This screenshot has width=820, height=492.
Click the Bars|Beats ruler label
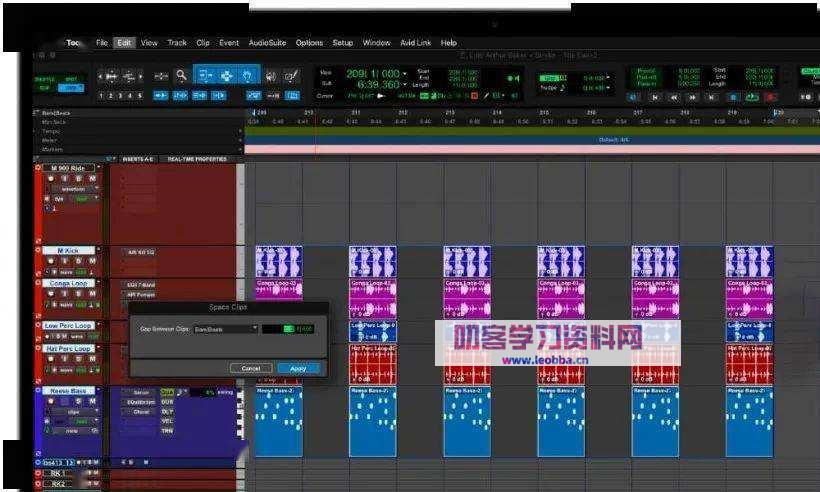tap(56, 113)
